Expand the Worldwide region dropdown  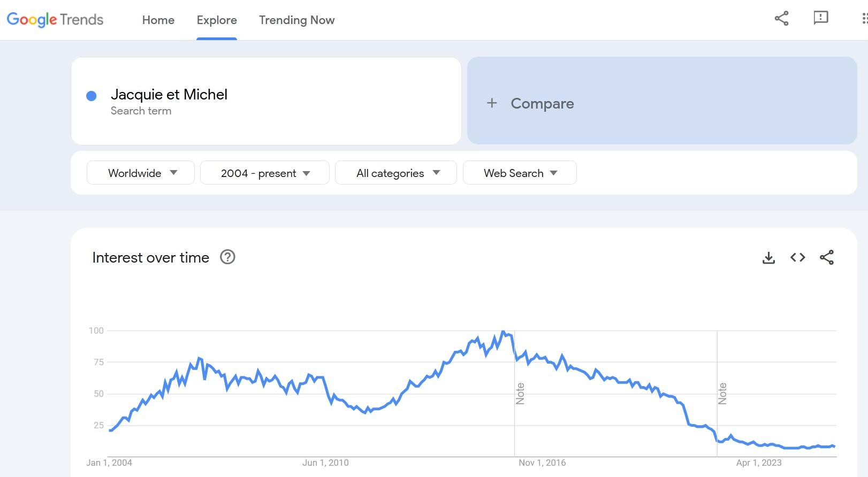pyautogui.click(x=141, y=173)
